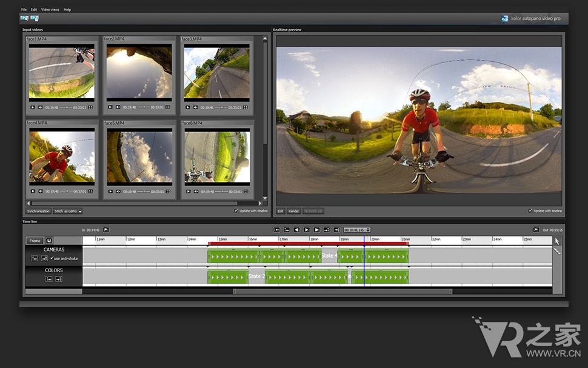Viewport: 588px width, 368px height.
Task: Click the Edit button under preview
Action: (281, 211)
